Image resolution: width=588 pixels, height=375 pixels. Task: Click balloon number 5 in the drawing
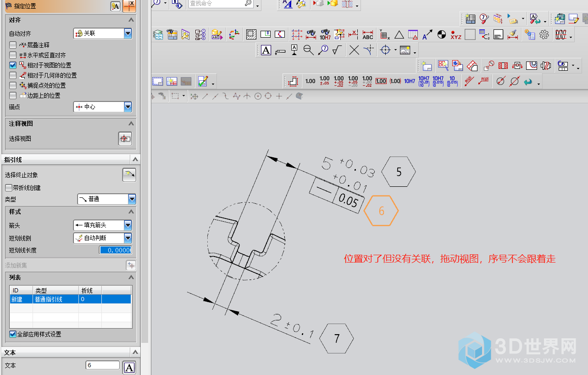(x=399, y=172)
